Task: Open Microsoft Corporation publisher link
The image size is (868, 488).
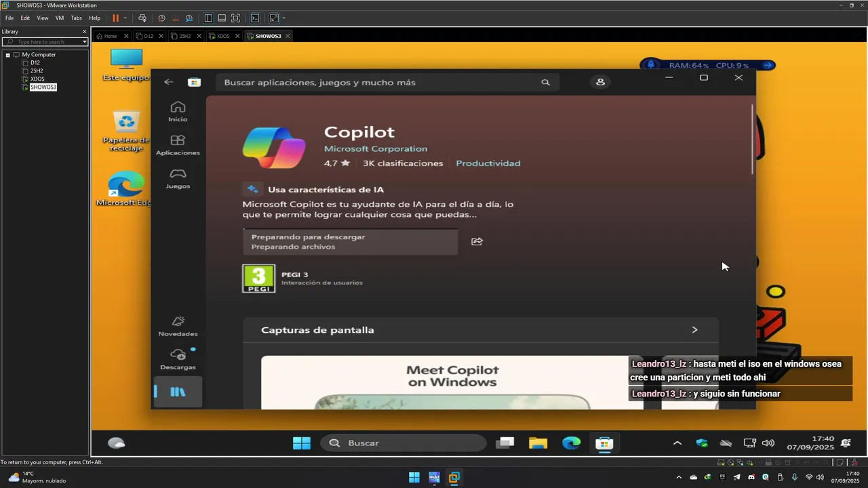Action: pos(376,148)
